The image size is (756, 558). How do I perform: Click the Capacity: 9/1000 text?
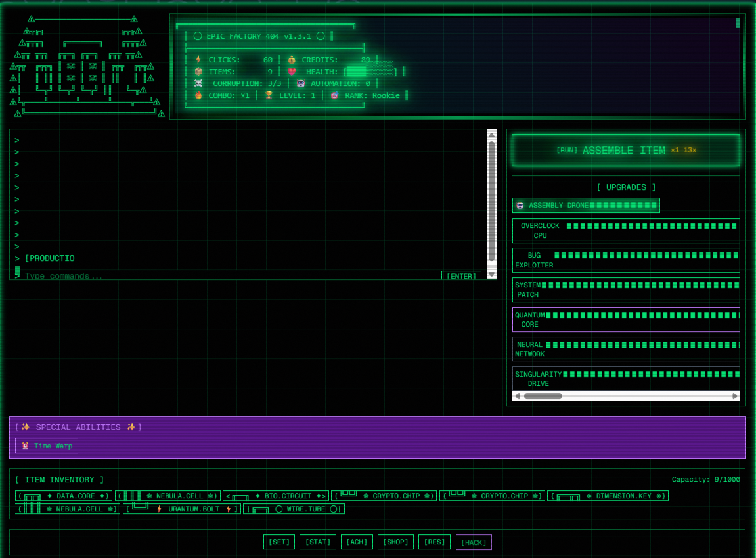pos(706,479)
